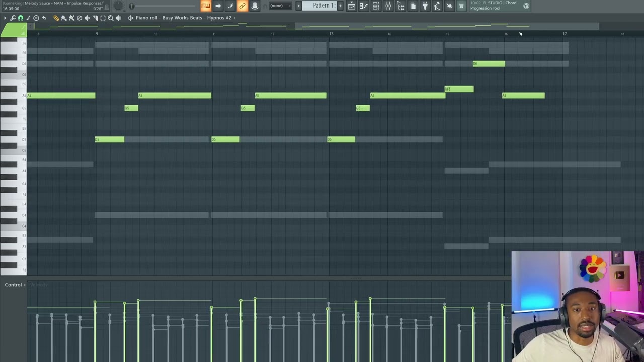Image resolution: width=644 pixels, height=362 pixels.
Task: Select the highlighted D6 note
Action: coord(489,64)
